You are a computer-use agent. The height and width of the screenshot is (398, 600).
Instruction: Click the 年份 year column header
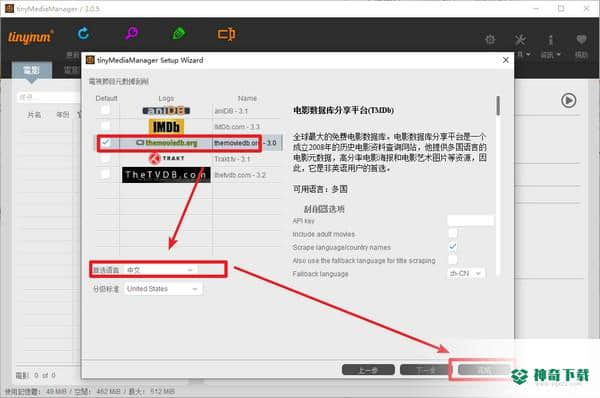[63, 115]
